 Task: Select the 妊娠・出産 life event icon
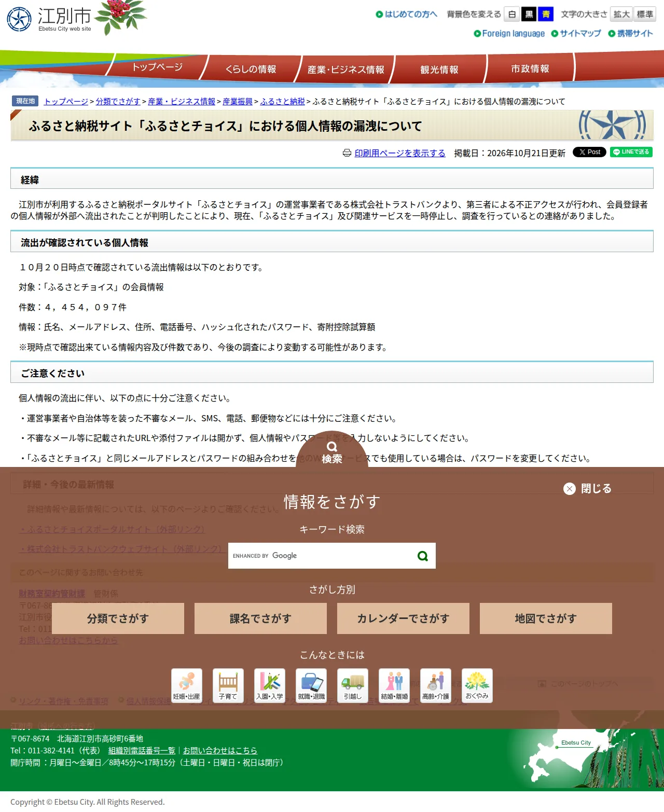click(187, 685)
